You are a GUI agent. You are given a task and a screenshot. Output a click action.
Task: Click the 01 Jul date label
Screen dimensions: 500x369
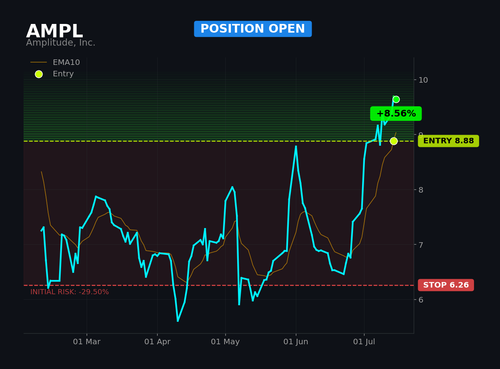[364, 342]
